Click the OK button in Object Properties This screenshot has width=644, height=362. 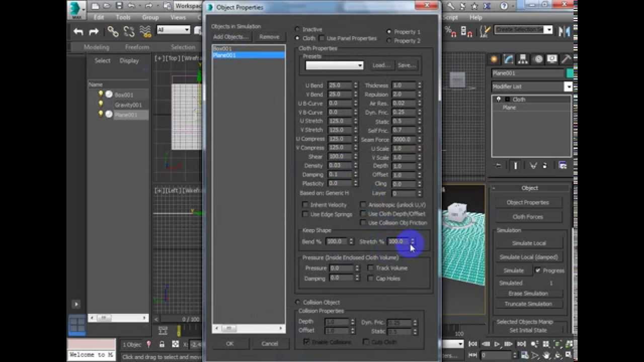point(230,344)
